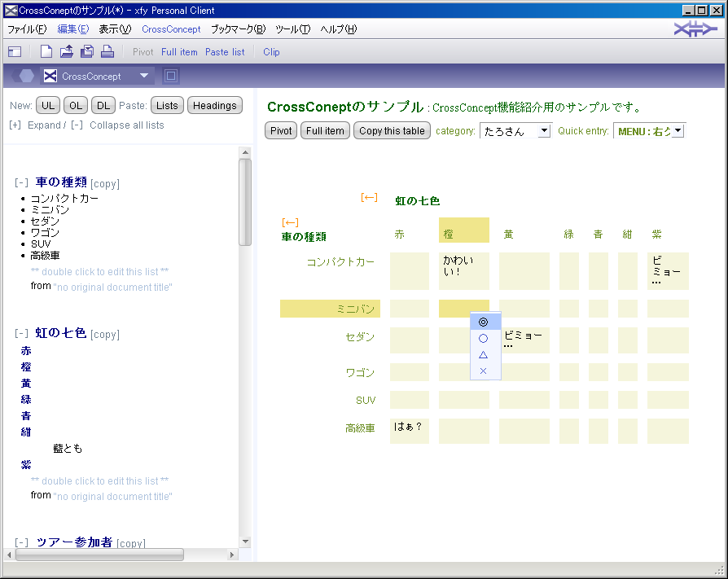
Task: Open the CrossConcept menu
Action: click(x=171, y=29)
